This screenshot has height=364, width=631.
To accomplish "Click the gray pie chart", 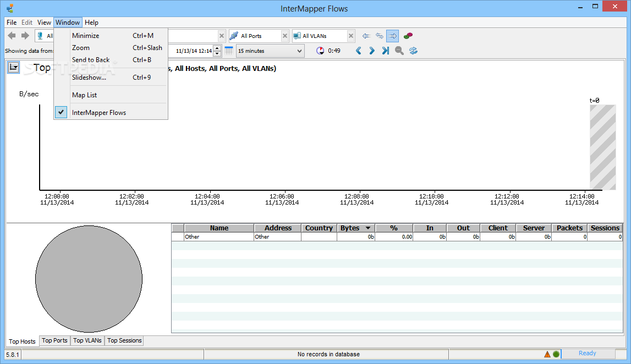I will coord(89,279).
